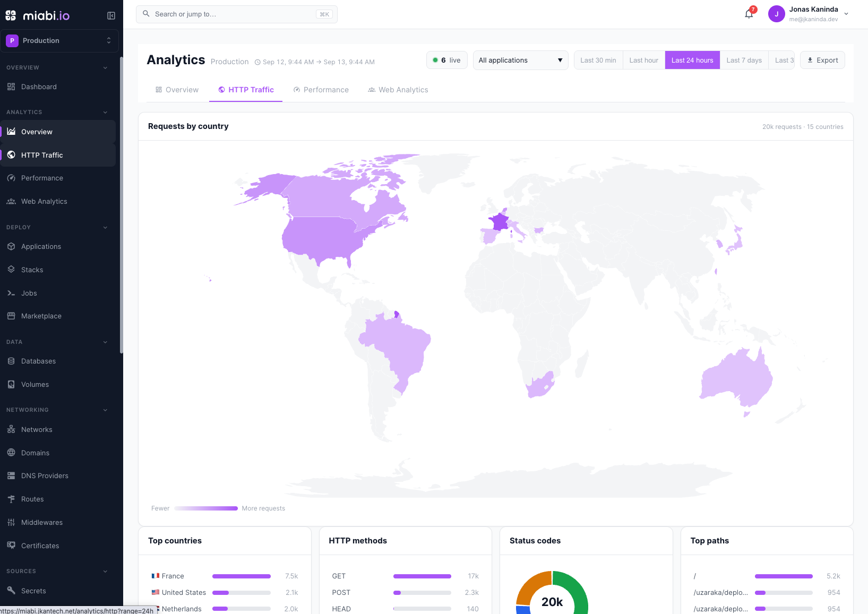Click the Volumes disk icon
This screenshot has width=868, height=614.
(11, 384)
